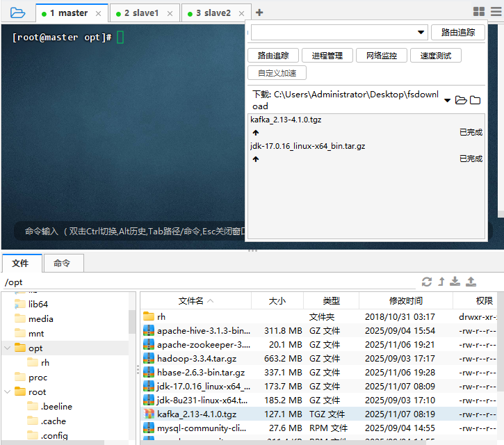Select media folder in tree

pos(34,318)
